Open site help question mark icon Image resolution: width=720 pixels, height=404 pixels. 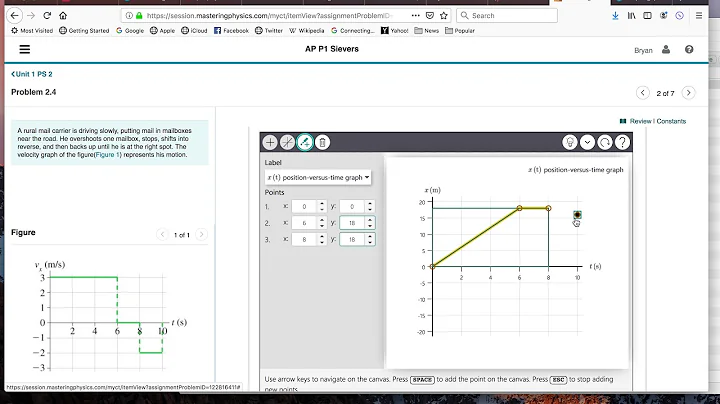point(689,50)
